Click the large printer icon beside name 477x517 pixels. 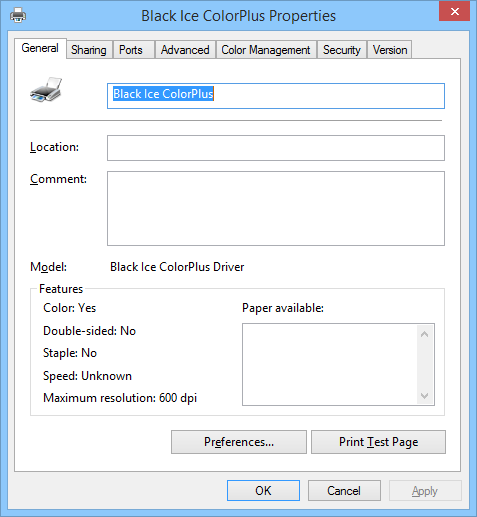[x=46, y=90]
